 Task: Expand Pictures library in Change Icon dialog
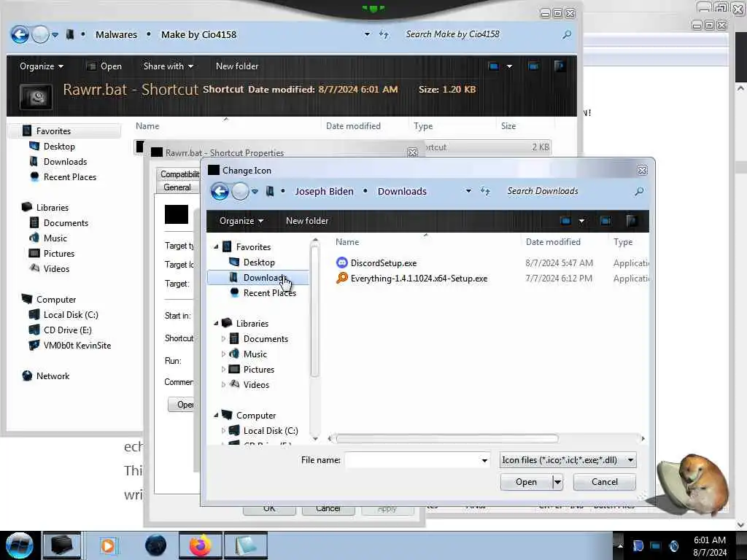(x=223, y=369)
